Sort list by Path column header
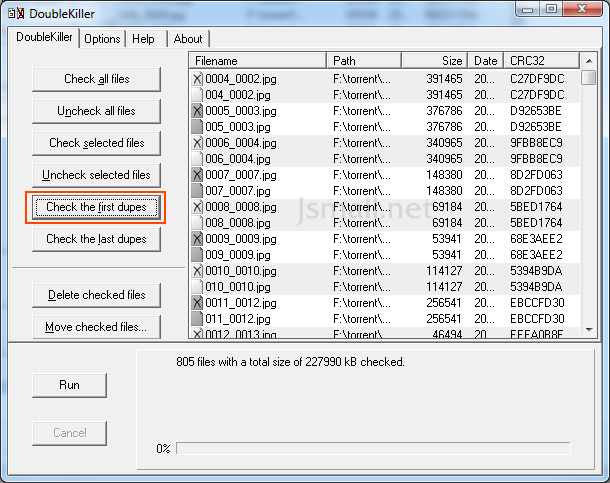Viewport: 610px width, 483px height. [x=364, y=61]
